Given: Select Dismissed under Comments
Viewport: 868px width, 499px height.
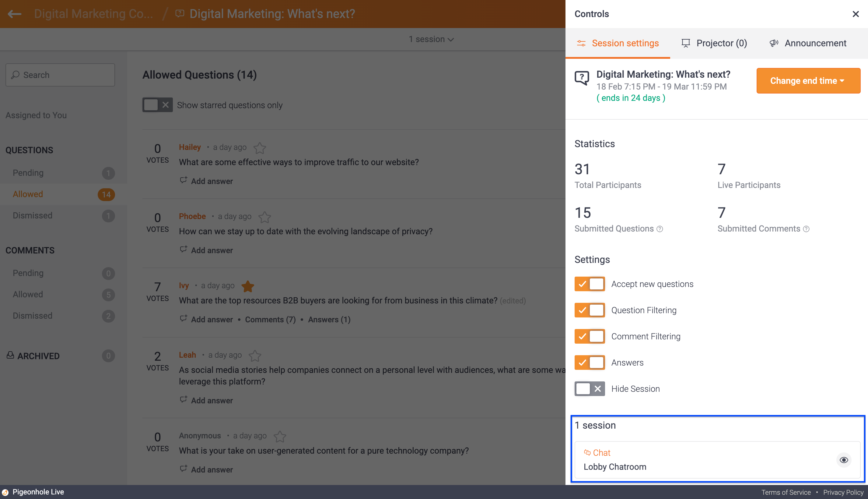Looking at the screenshot, I should pyautogui.click(x=63, y=316).
